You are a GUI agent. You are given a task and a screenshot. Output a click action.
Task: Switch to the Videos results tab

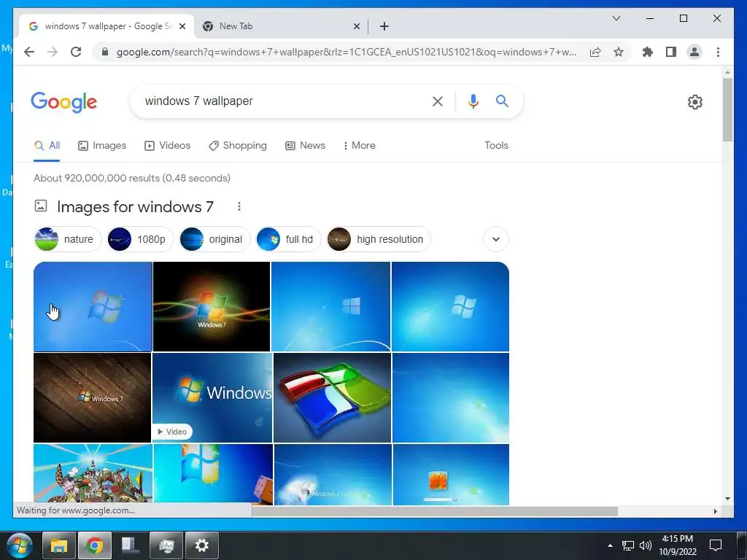(167, 145)
